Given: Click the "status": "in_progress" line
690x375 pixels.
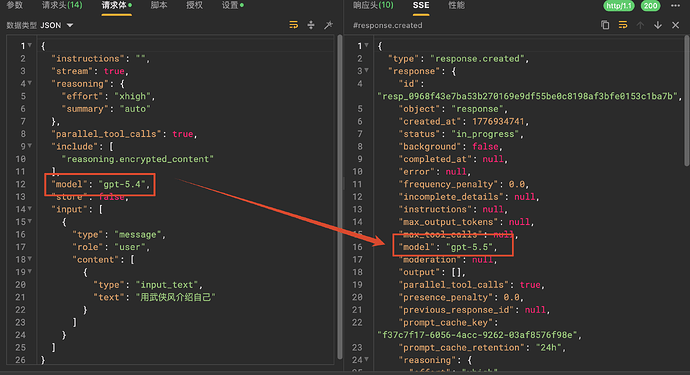Looking at the screenshot, I should click(x=461, y=134).
